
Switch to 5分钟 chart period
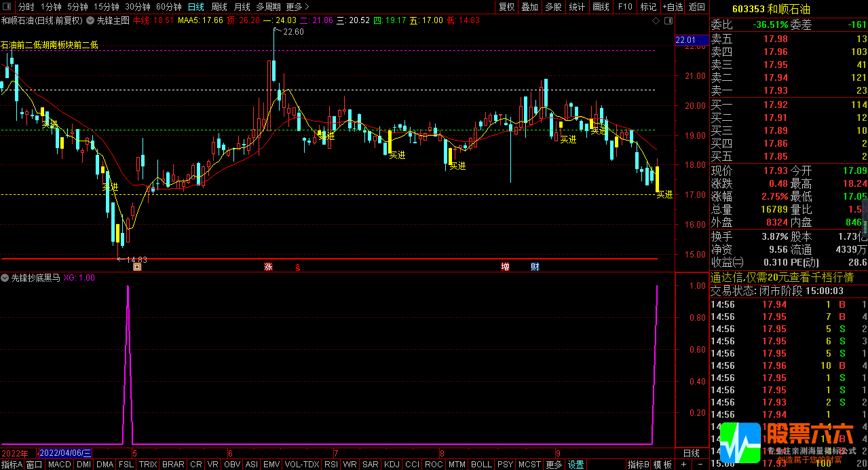pyautogui.click(x=78, y=7)
